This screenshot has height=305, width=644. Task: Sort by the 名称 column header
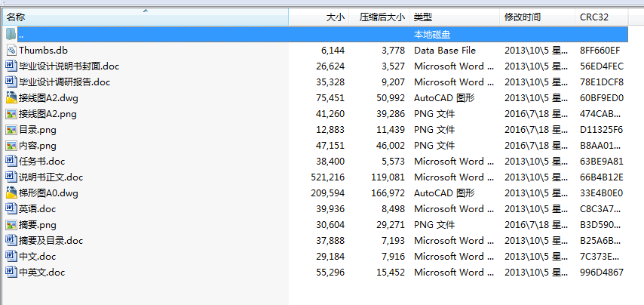pyautogui.click(x=146, y=17)
